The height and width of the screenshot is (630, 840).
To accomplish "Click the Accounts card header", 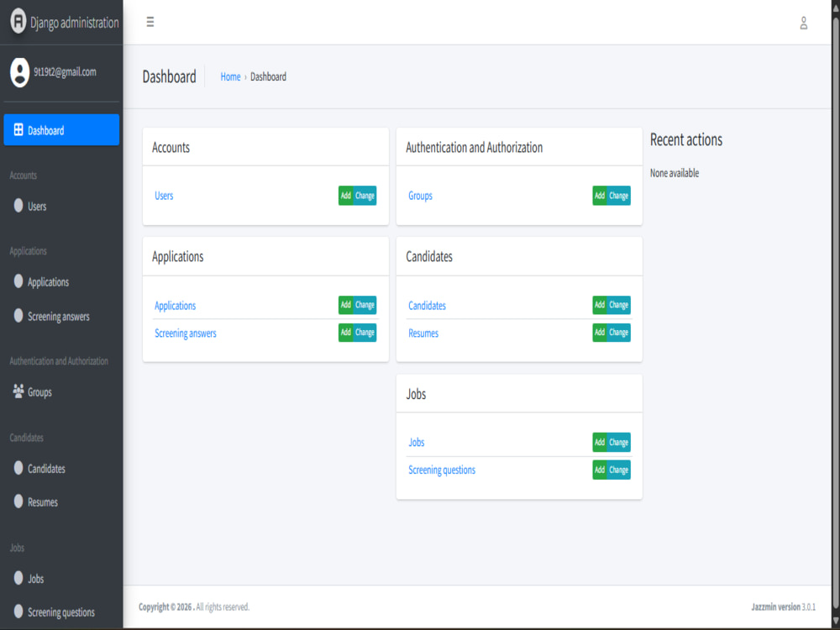I will pyautogui.click(x=265, y=147).
